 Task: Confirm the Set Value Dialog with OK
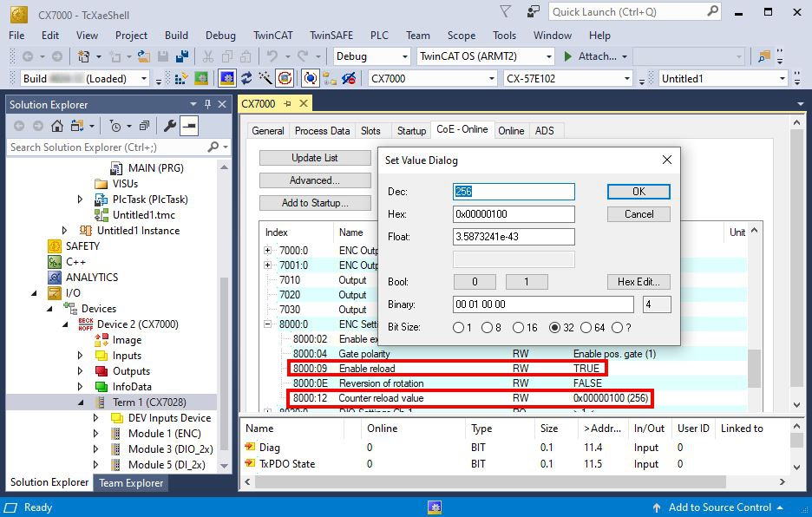(x=638, y=192)
